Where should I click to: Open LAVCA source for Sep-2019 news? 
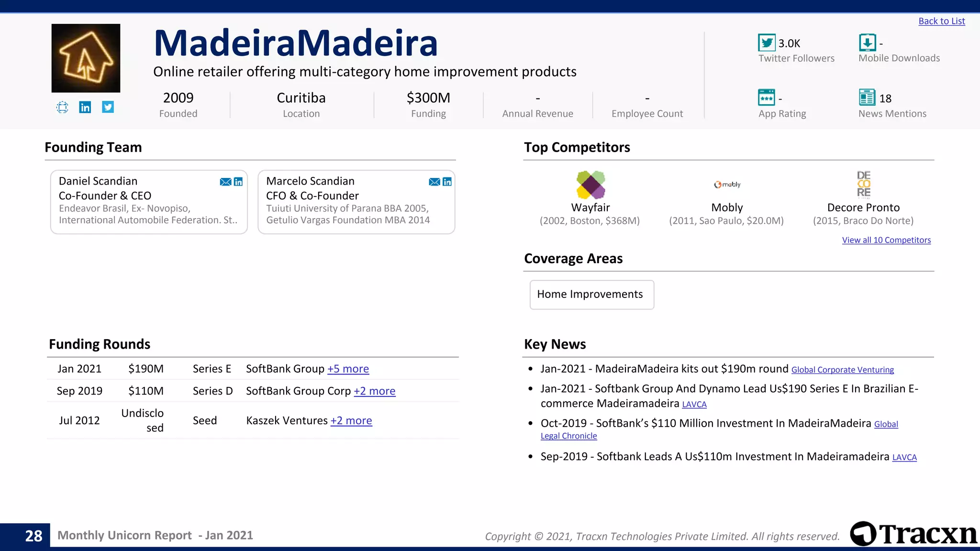(904, 457)
